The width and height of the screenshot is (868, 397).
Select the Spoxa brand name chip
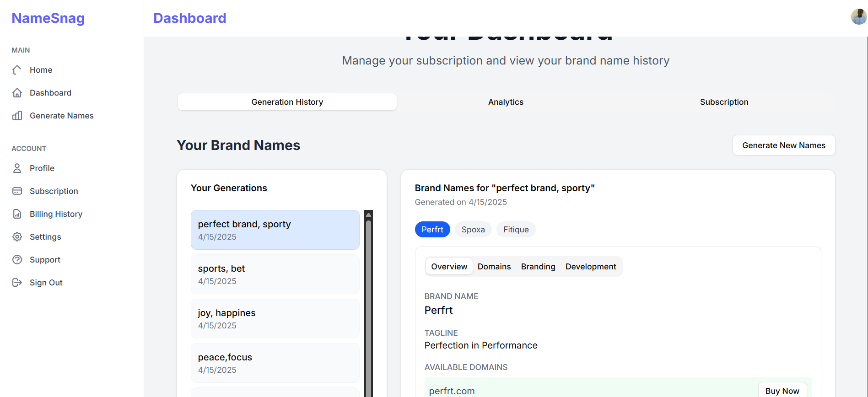[473, 230]
